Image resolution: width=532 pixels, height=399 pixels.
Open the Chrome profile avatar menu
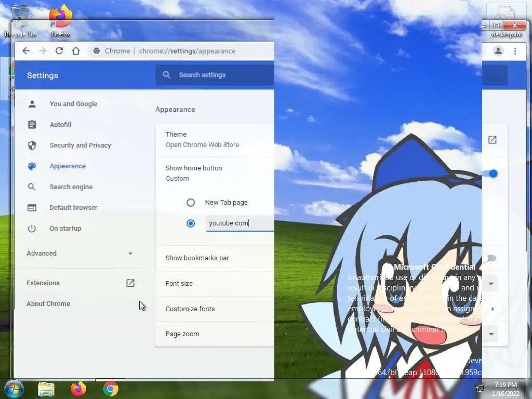click(498, 51)
